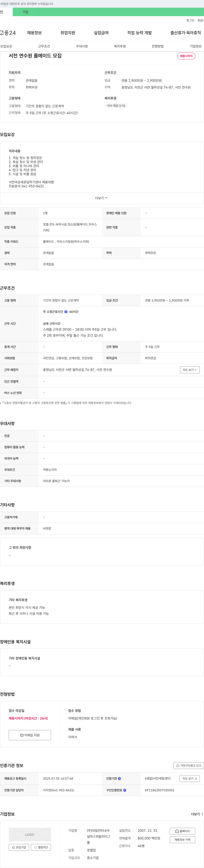
Task: Click the 채용시까지 status badge
Action: 186,56
